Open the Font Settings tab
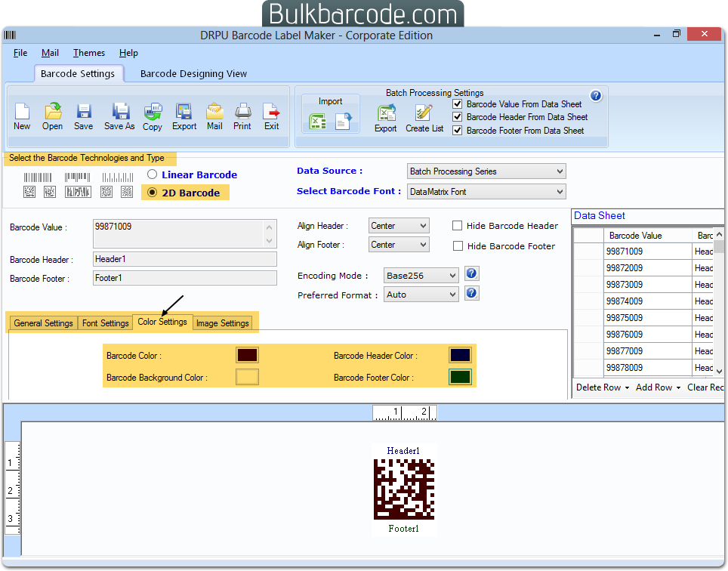The image size is (728, 571). [105, 323]
